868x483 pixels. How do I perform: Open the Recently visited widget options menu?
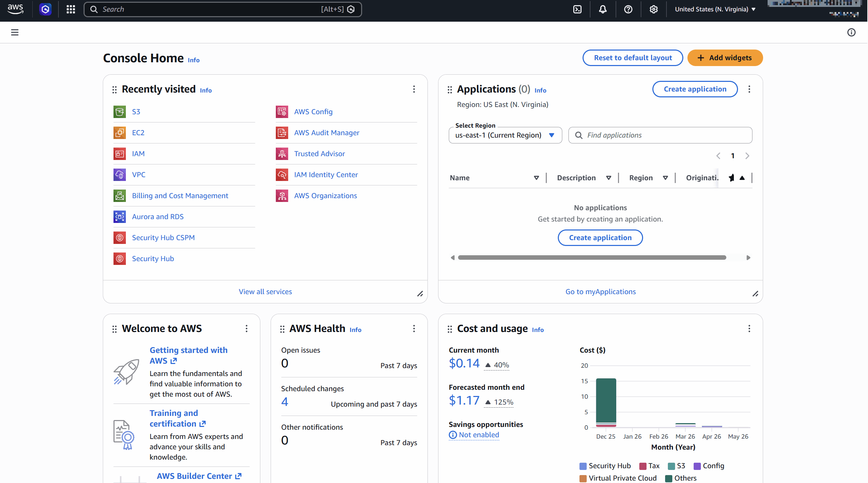pos(414,89)
